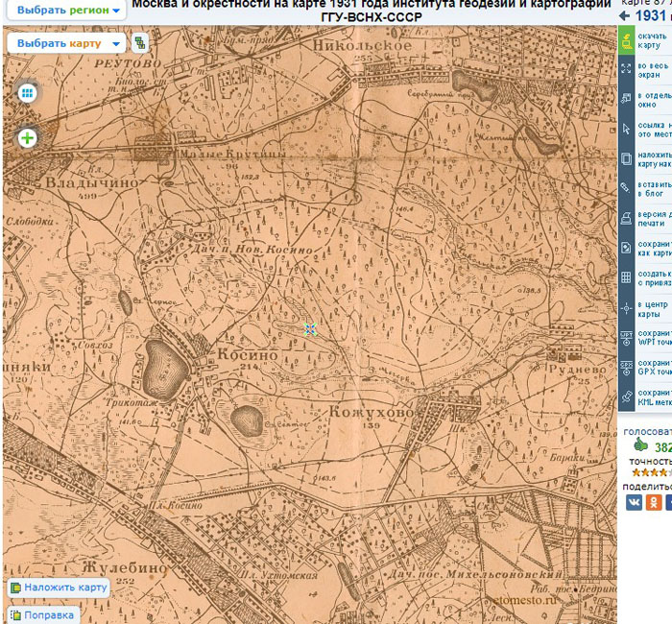Click the fullscreen icon (во весь экран)

(626, 69)
